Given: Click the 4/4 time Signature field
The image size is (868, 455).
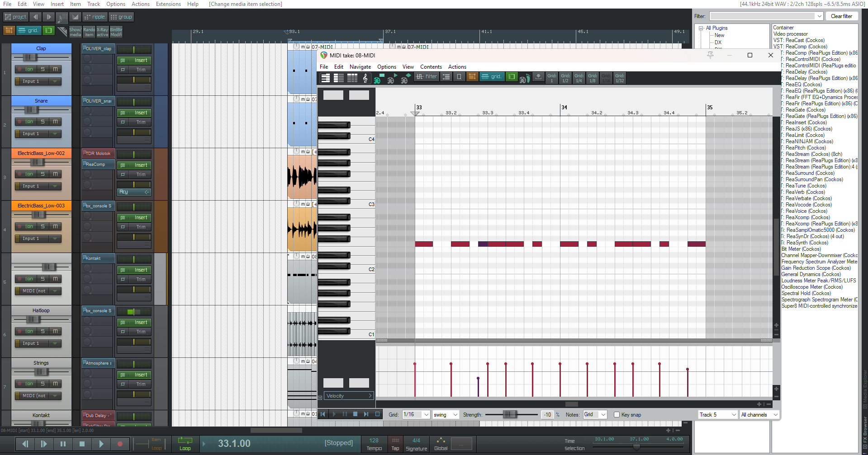Looking at the screenshot, I should (416, 443).
